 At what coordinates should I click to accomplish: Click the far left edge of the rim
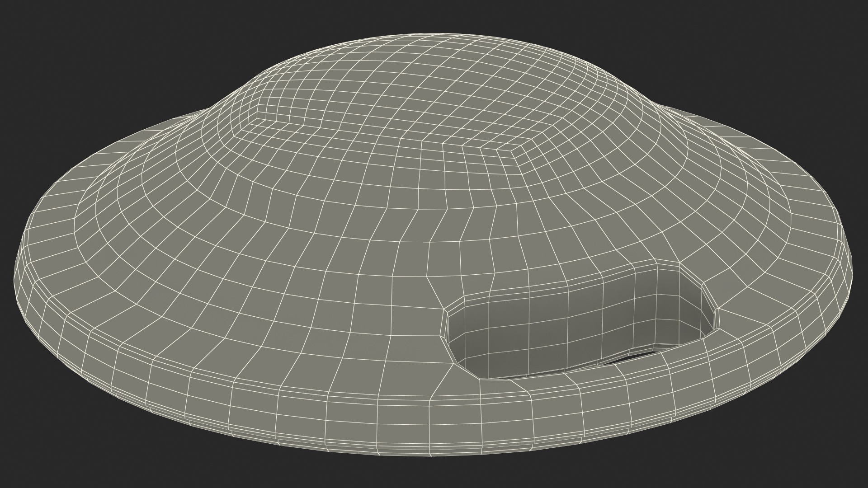18,276
